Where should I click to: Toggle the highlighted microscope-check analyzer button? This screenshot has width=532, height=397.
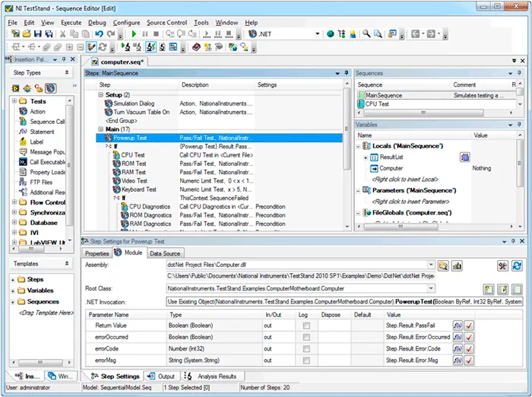tap(150, 47)
